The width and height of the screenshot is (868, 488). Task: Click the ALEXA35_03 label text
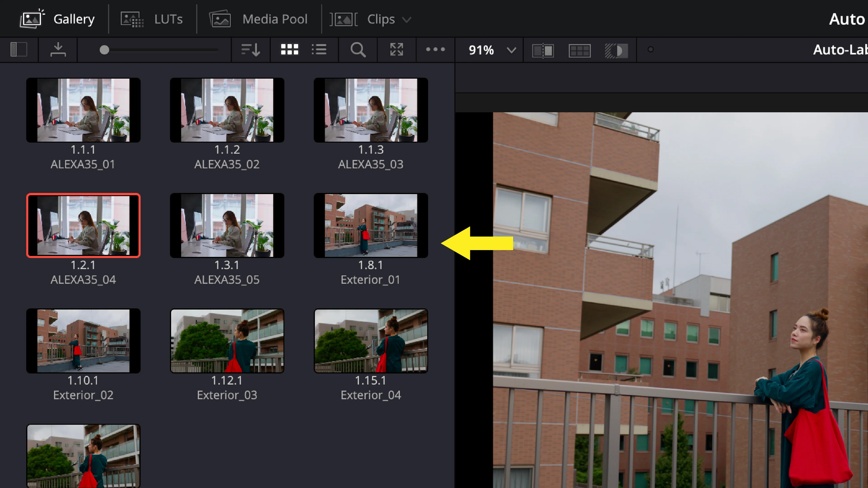pyautogui.click(x=371, y=164)
